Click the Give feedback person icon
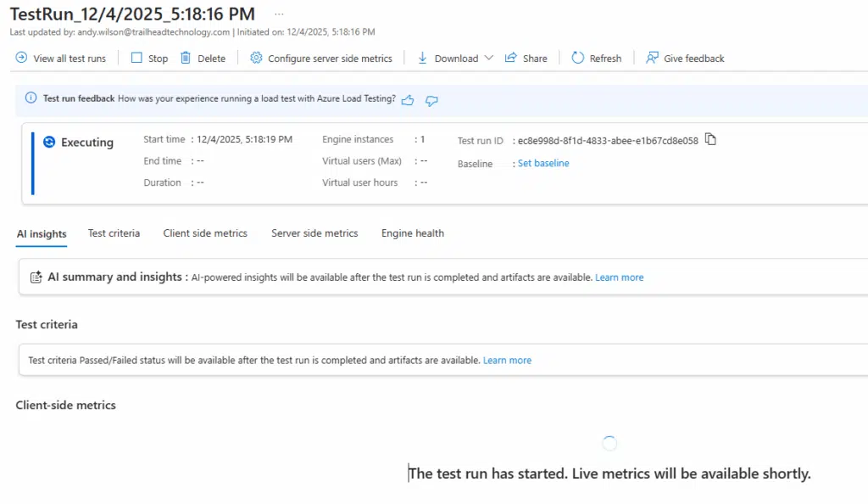 (x=652, y=58)
